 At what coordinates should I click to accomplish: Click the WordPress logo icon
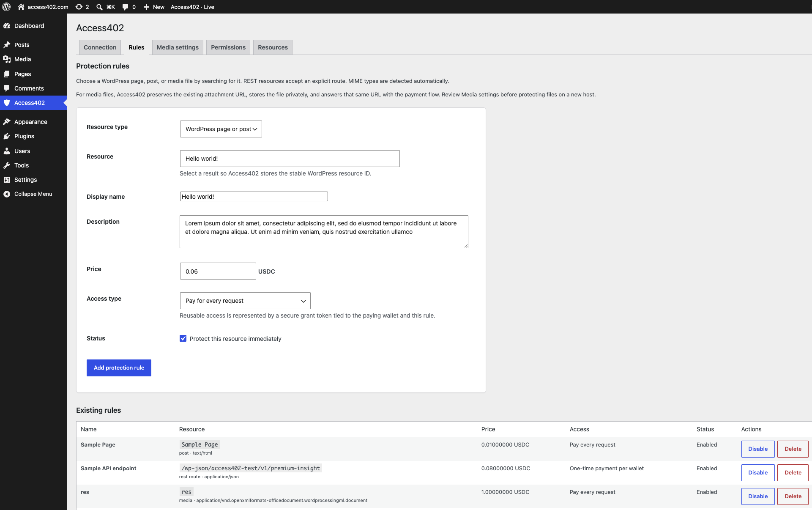(7, 7)
